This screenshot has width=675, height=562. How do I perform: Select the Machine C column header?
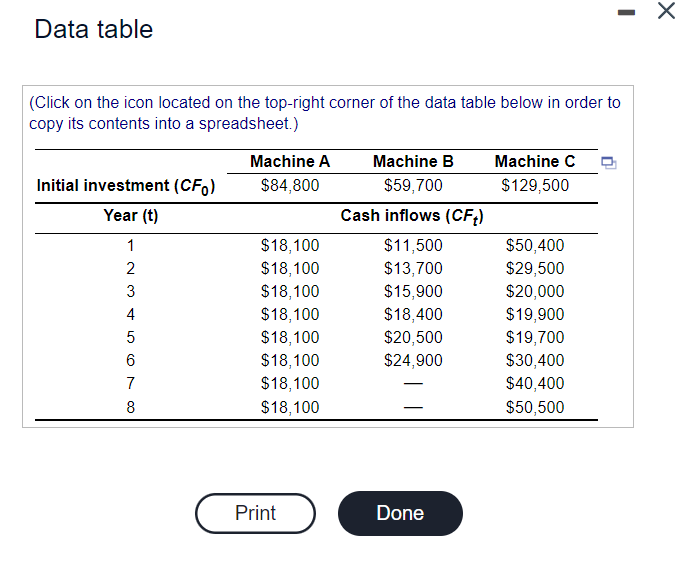(535, 161)
